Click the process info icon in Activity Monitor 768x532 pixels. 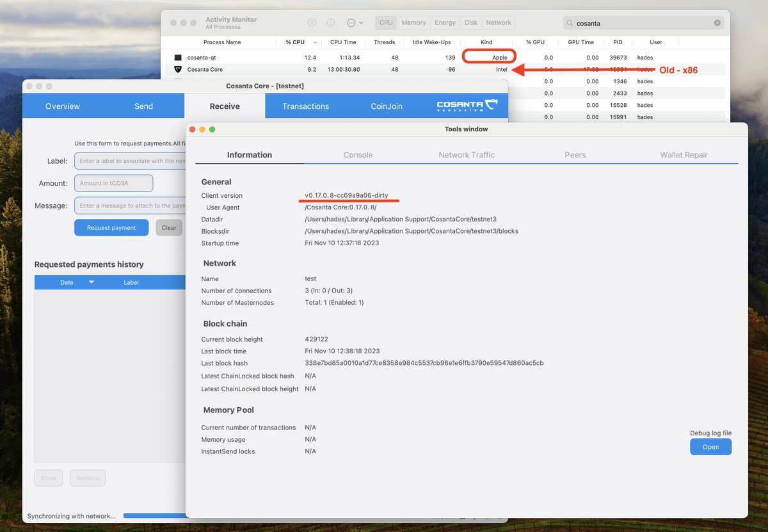point(331,22)
